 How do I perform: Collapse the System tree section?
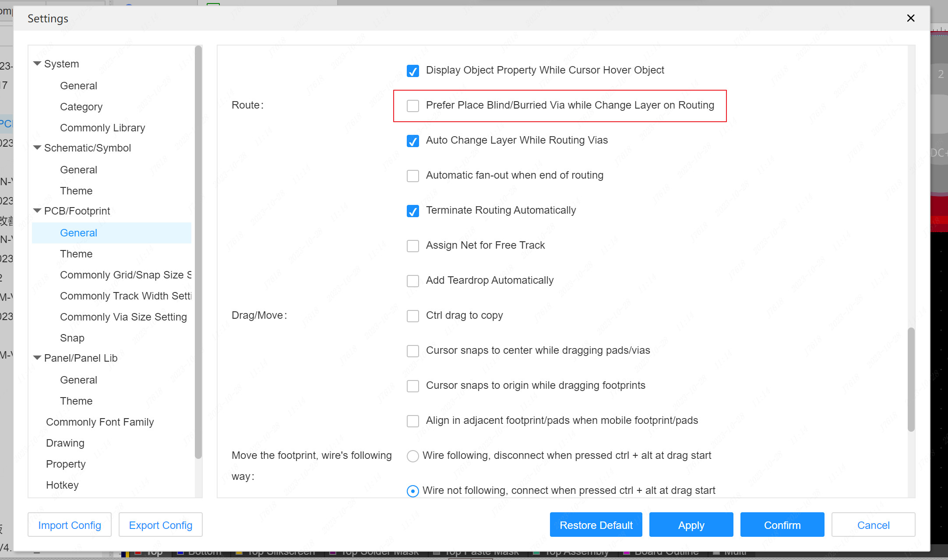[x=37, y=64]
